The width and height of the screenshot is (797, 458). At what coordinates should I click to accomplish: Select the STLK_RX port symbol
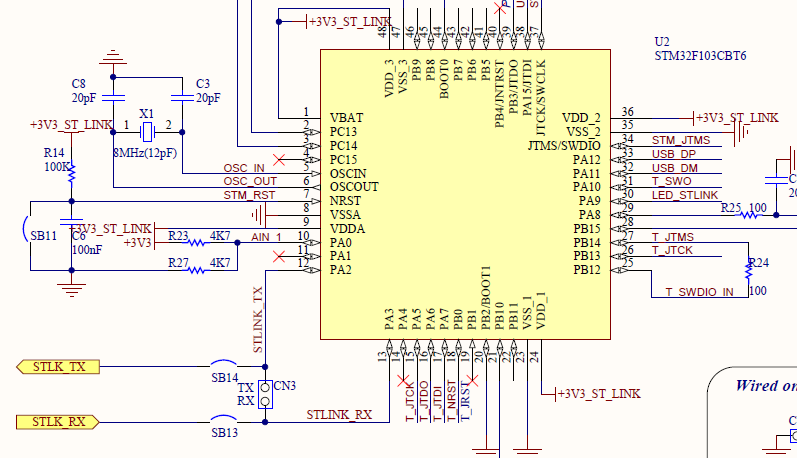[58, 422]
